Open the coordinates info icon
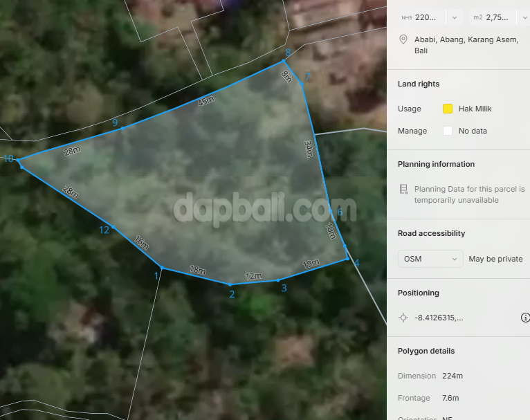The image size is (530, 420). [x=524, y=318]
